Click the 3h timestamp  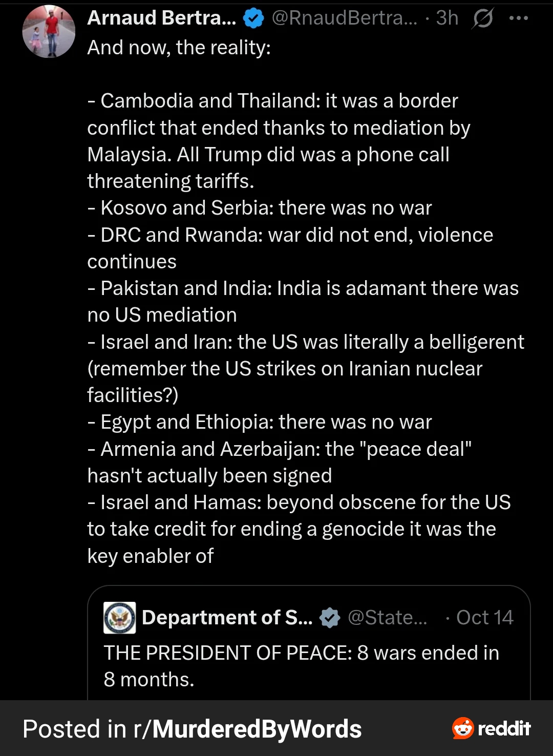(447, 18)
